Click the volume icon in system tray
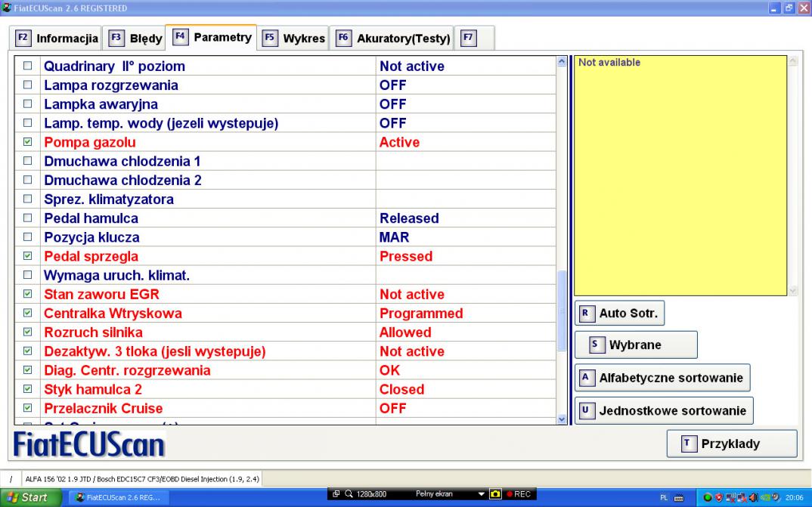 point(754,497)
